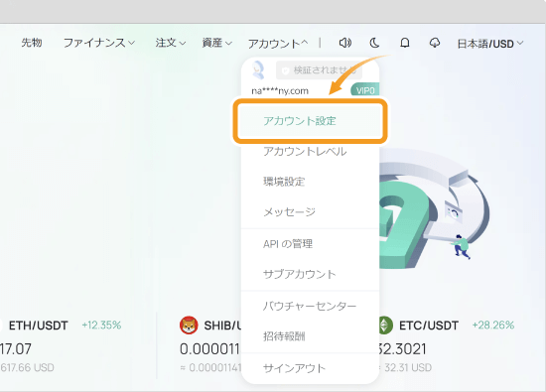Click the speaker announcement icon
Viewport: 546px width, 392px height.
click(345, 43)
